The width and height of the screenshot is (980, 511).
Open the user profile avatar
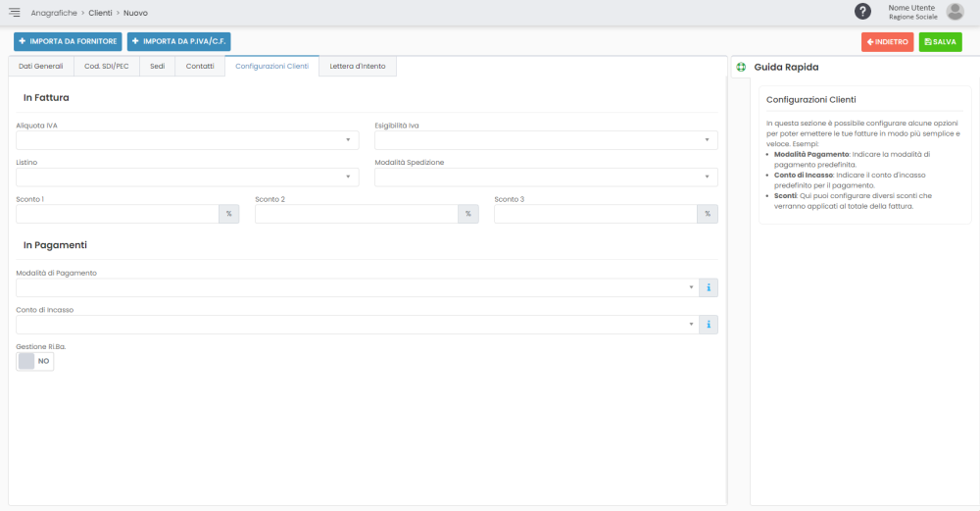coord(955,12)
